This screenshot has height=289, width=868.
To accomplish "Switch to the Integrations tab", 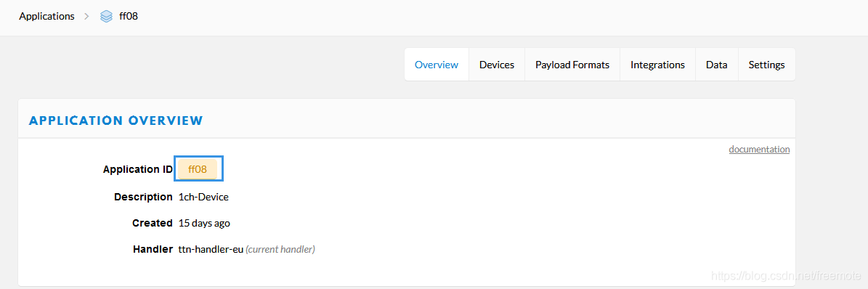I will pos(657,65).
